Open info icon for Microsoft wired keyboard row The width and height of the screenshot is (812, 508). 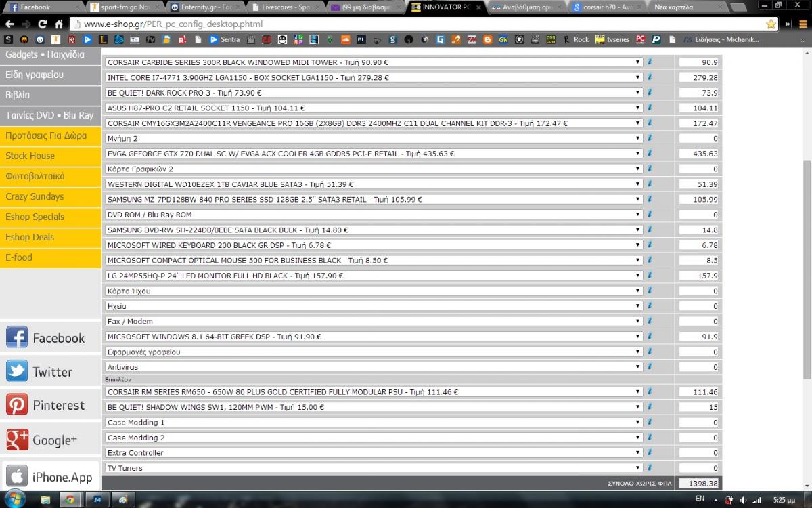point(649,245)
